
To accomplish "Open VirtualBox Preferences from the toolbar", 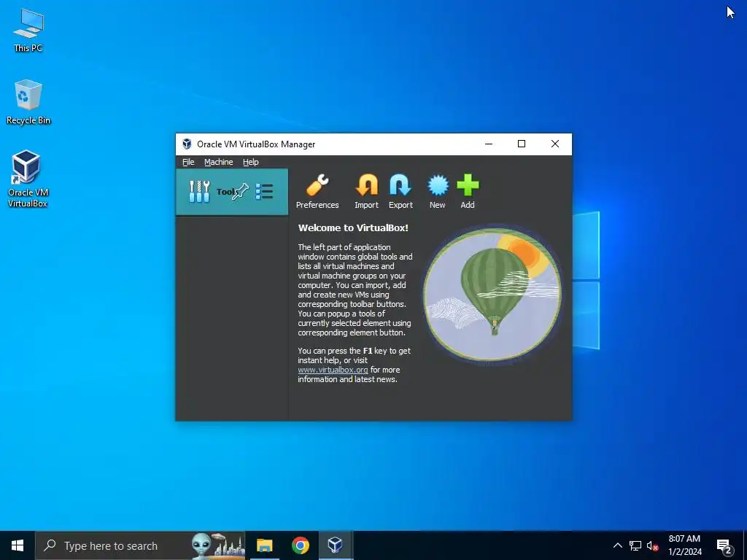I will pos(317,192).
